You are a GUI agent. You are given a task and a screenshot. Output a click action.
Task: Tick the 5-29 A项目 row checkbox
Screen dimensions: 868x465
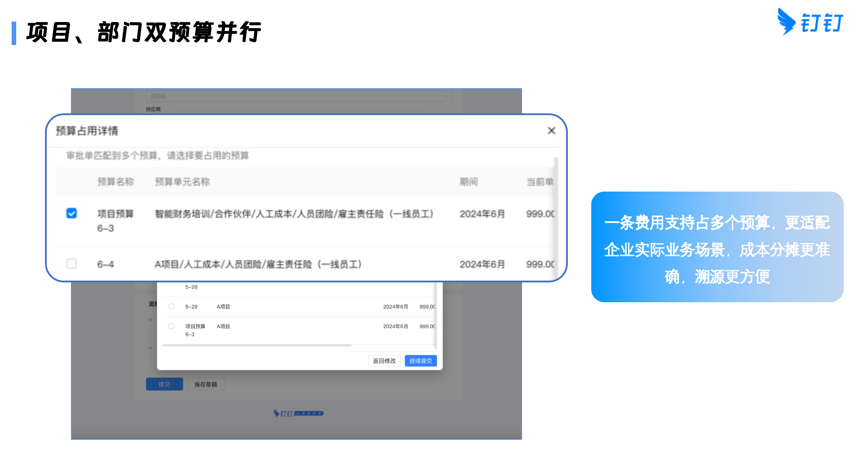171,306
